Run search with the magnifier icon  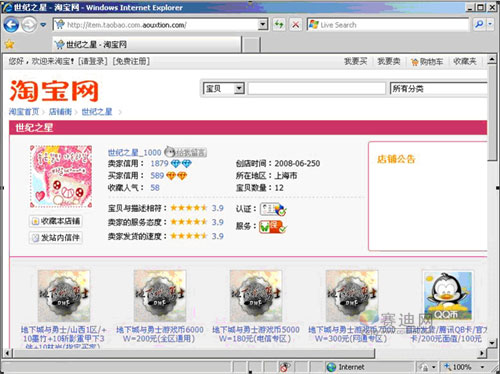pos(479,24)
